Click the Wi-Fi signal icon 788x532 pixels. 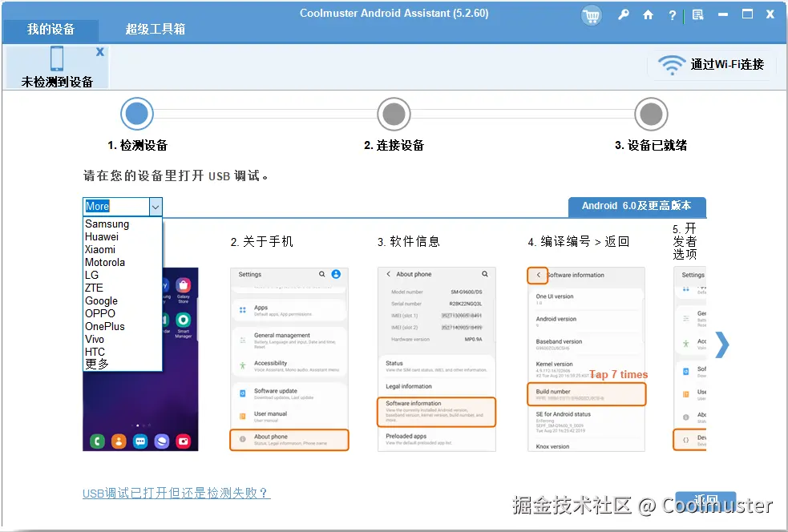(672, 66)
